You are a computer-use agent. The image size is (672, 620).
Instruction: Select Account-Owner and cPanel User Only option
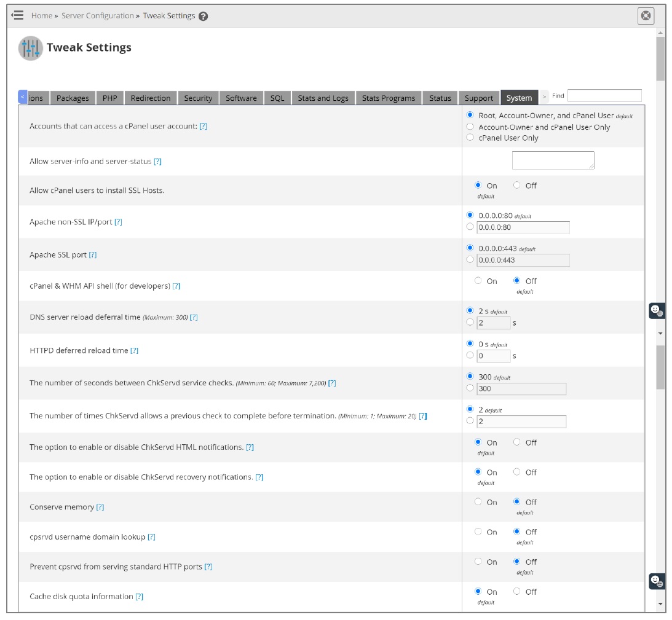(x=470, y=127)
